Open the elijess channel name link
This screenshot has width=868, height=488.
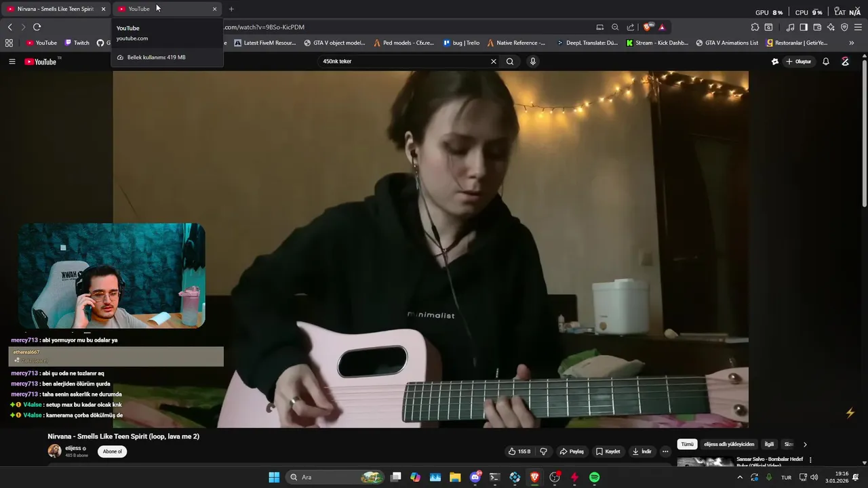(73, 448)
